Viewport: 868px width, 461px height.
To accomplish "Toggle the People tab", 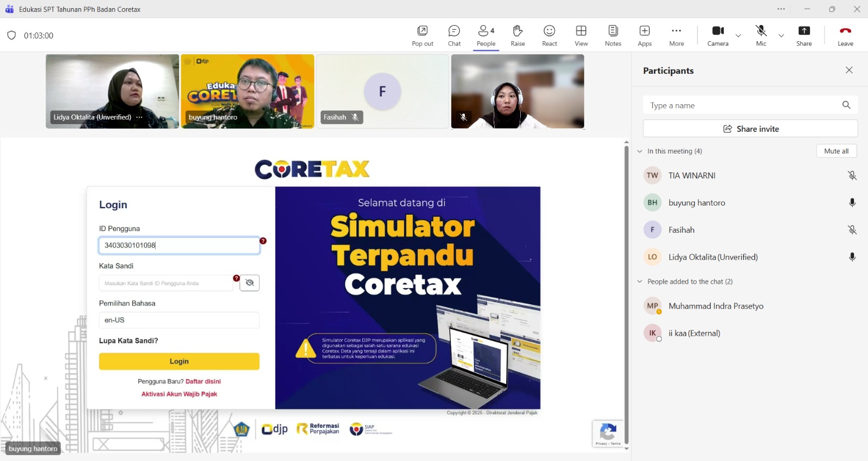I will pos(486,35).
